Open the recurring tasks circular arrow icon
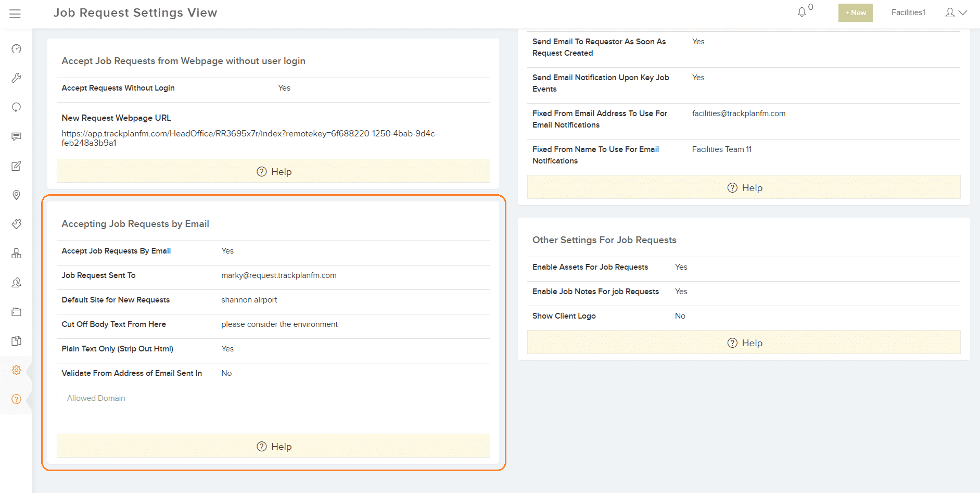 pos(16,107)
